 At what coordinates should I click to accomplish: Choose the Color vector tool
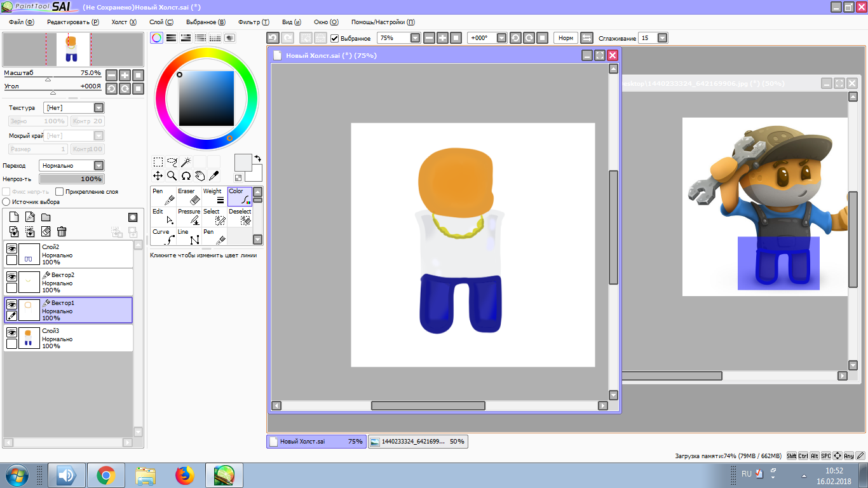pos(240,197)
